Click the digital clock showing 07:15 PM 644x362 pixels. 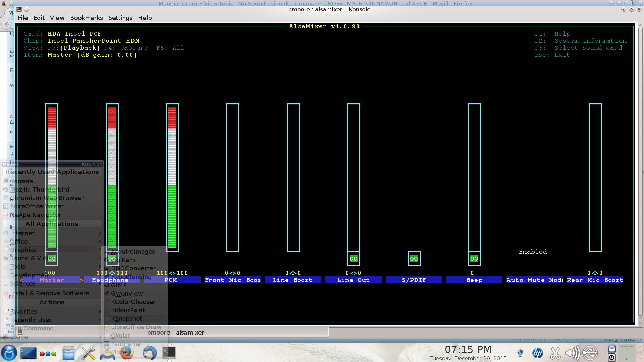pos(468,350)
